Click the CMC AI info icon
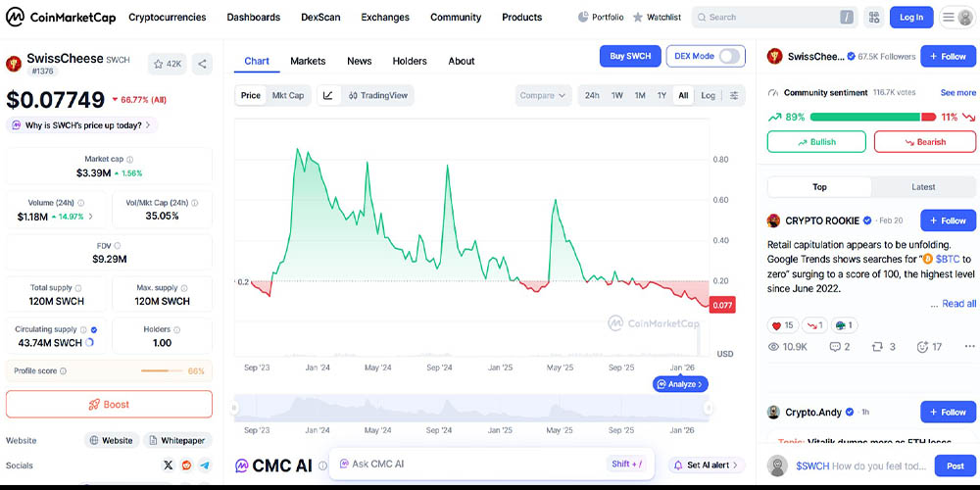 coord(322,465)
